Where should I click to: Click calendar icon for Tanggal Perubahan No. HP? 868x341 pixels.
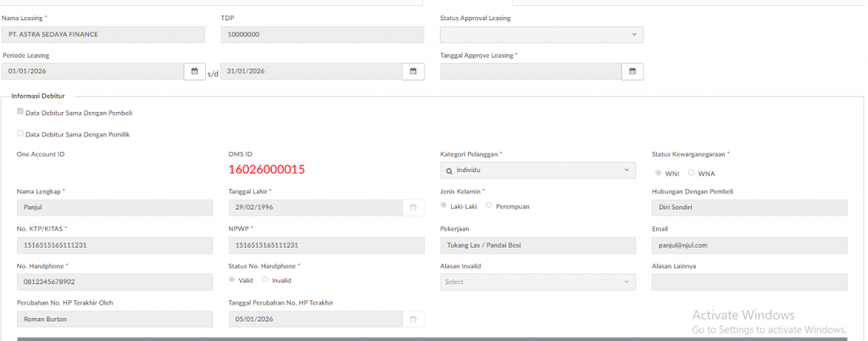point(413,319)
